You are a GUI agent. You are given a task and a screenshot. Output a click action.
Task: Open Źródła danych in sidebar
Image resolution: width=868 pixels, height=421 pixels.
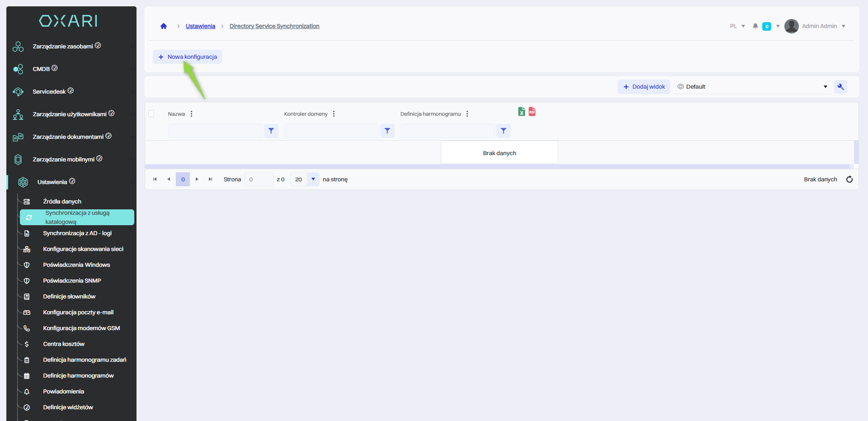(x=62, y=202)
